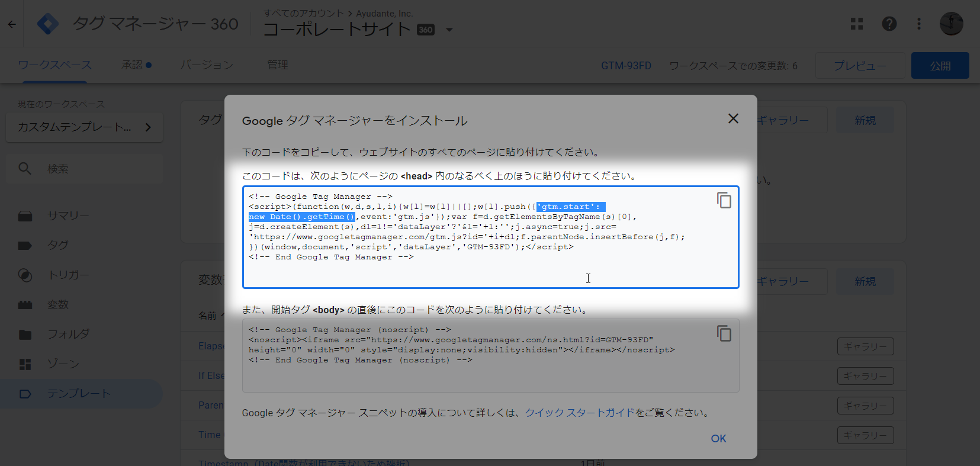Click ギャラリー button in the Elapsed row

pyautogui.click(x=865, y=346)
